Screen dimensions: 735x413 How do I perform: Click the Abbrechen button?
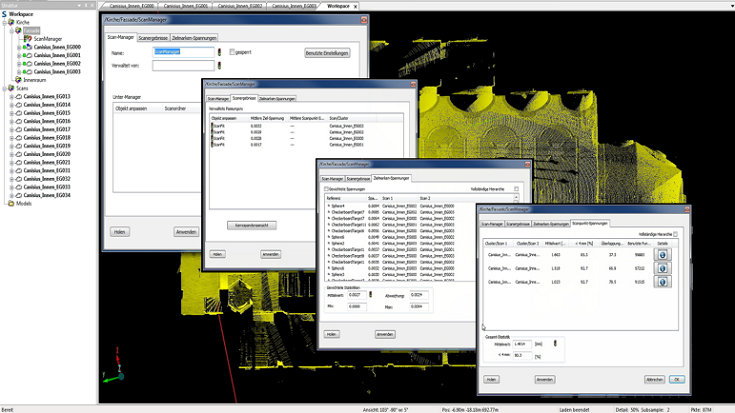654,379
